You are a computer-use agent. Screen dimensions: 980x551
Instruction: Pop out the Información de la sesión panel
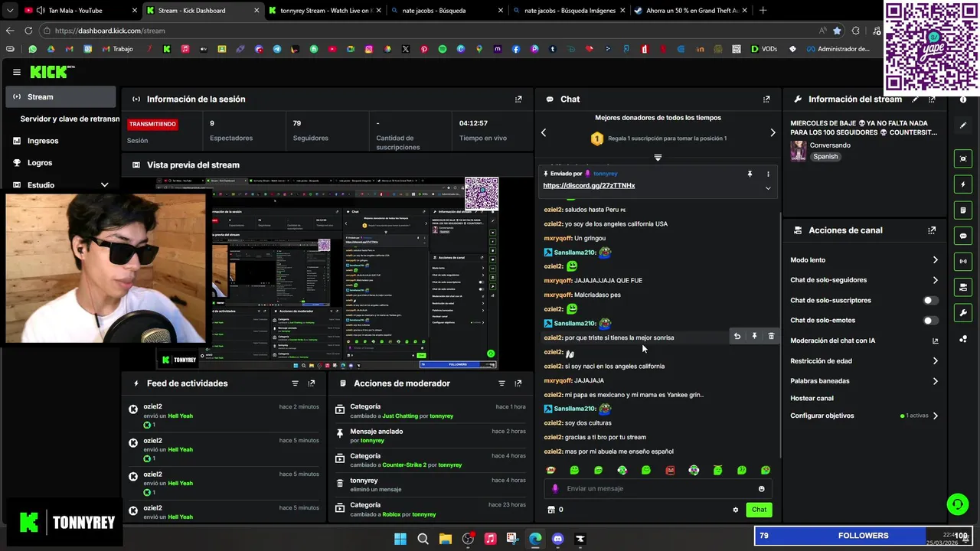[518, 99]
